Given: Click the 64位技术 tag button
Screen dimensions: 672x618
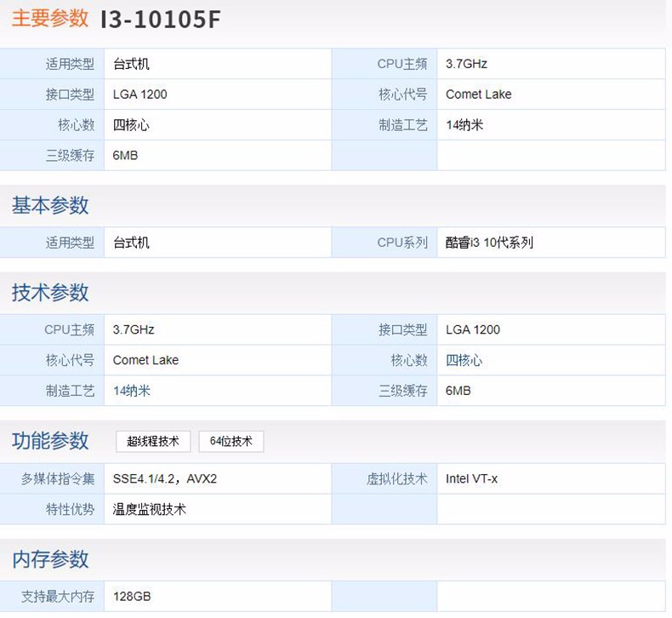Looking at the screenshot, I should click(231, 441).
